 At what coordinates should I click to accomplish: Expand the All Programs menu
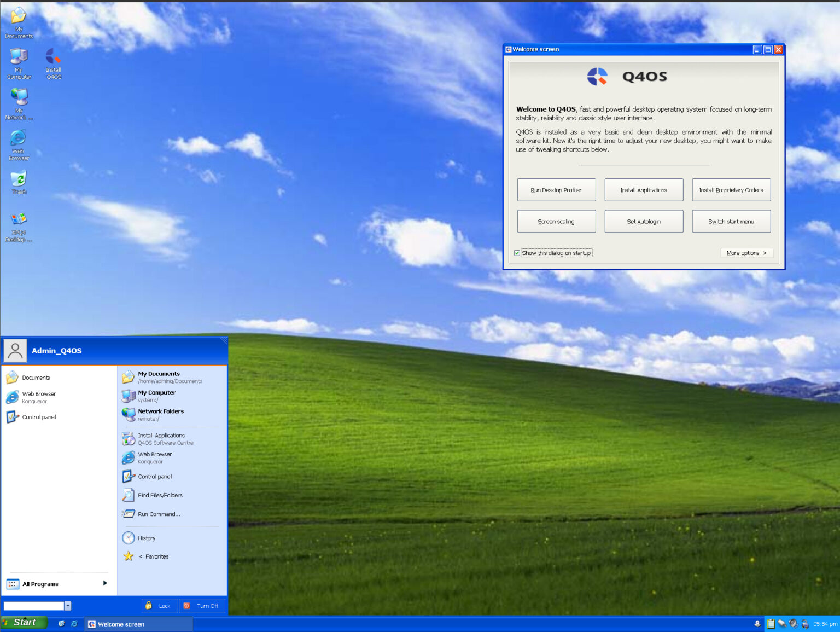click(57, 584)
